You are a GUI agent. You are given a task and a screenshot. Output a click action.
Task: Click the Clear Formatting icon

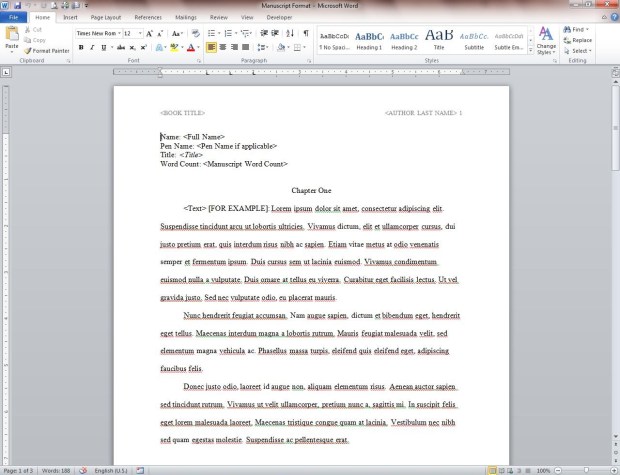click(195, 34)
